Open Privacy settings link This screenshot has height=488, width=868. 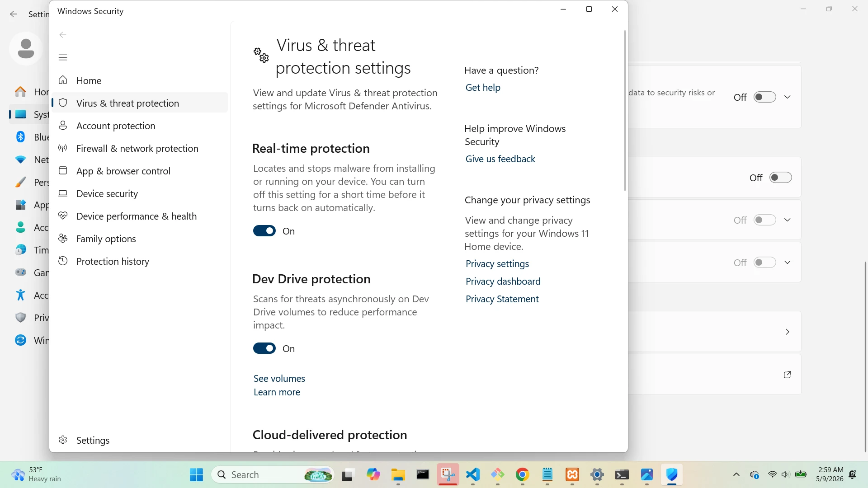point(497,264)
